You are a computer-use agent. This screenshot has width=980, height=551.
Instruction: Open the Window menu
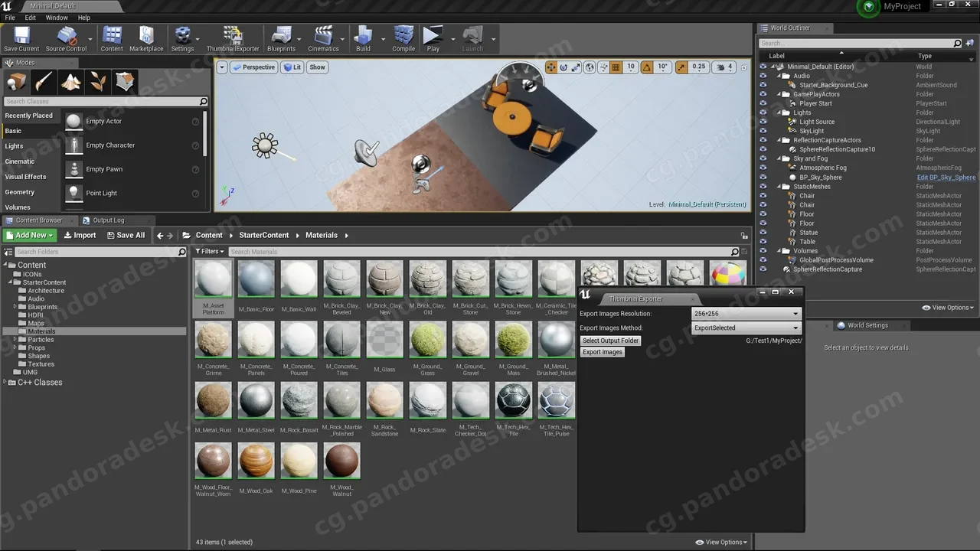[57, 18]
